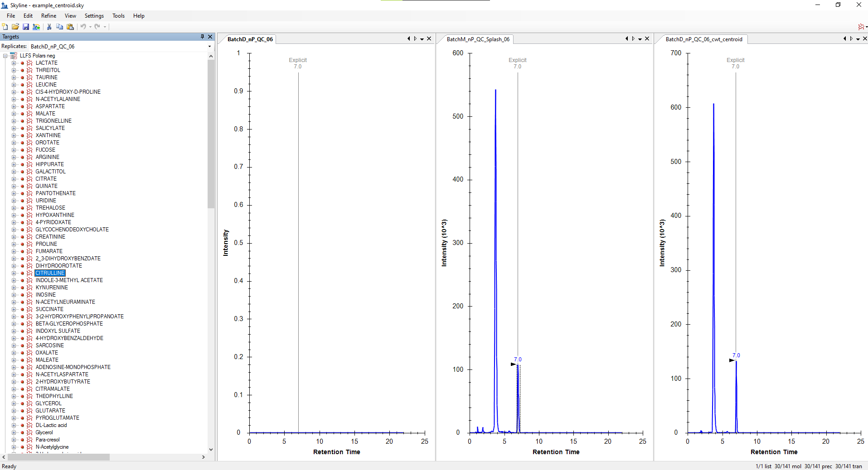Image resolution: width=868 pixels, height=470 pixels.
Task: Open the Settings menu
Action: 94,16
